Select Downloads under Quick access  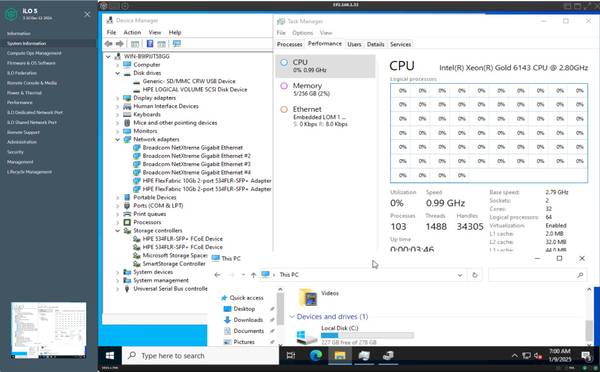[248, 320]
